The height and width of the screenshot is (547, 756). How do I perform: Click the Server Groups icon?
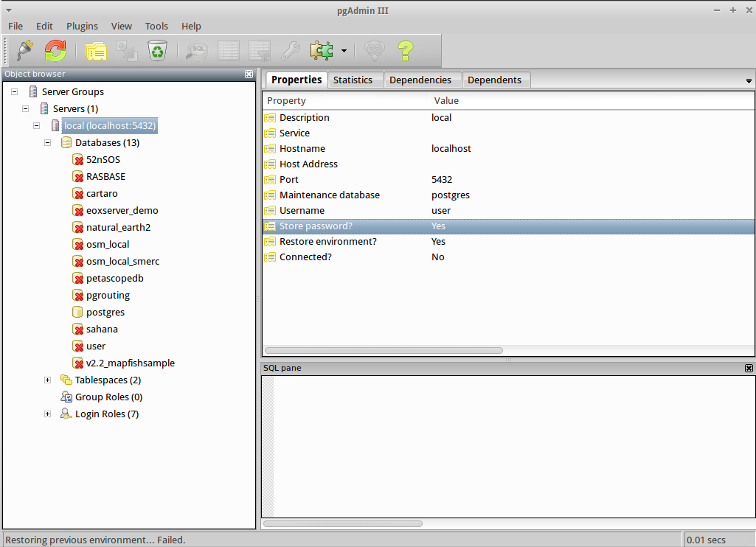pos(32,91)
